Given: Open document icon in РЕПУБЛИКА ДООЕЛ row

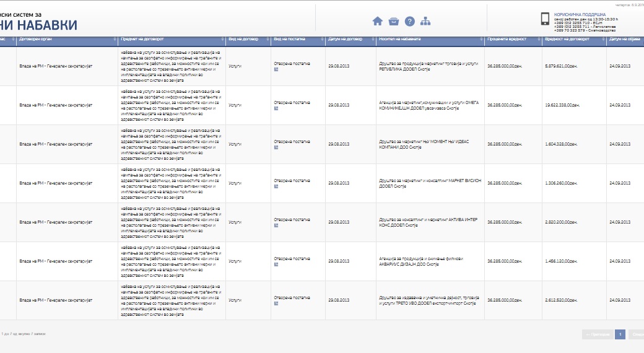Looking at the screenshot, I should (276, 69).
